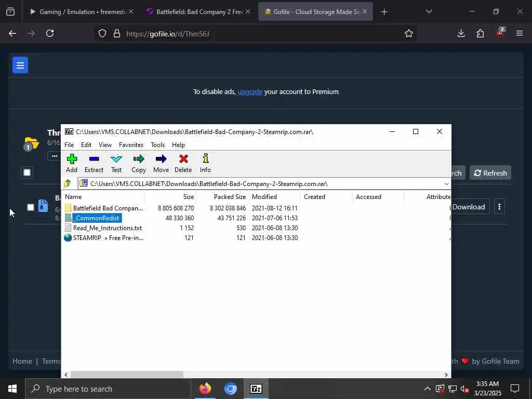Open the Firefox downloads panel
This screenshot has height=399, width=532.
tap(461, 33)
